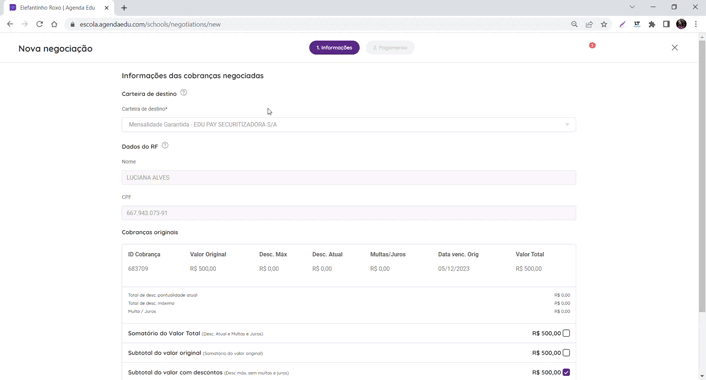The width and height of the screenshot is (706, 380).
Task: Open the Extensions puzzle menu
Action: tap(652, 24)
